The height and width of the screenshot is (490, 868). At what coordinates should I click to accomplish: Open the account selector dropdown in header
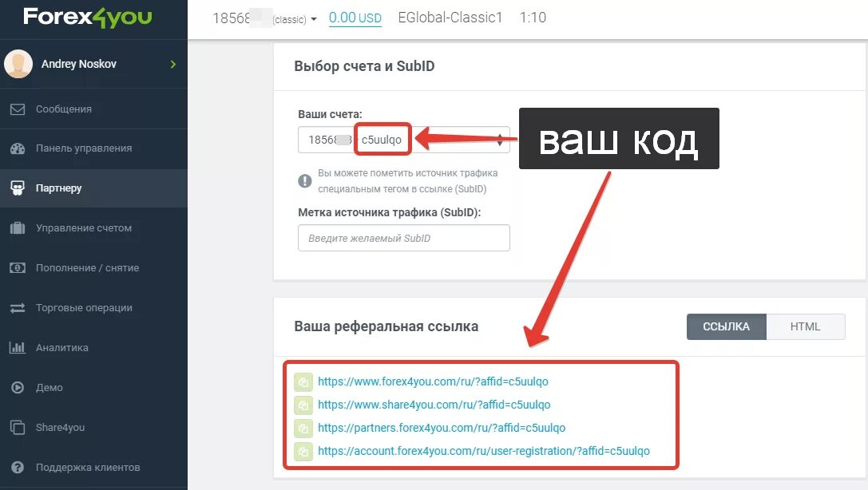pyautogui.click(x=264, y=18)
